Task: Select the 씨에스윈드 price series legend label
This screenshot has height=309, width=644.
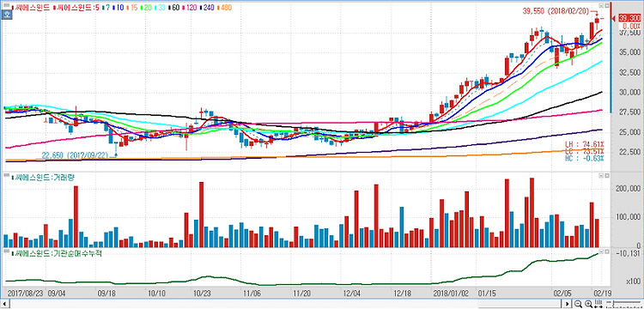Action: point(31,8)
